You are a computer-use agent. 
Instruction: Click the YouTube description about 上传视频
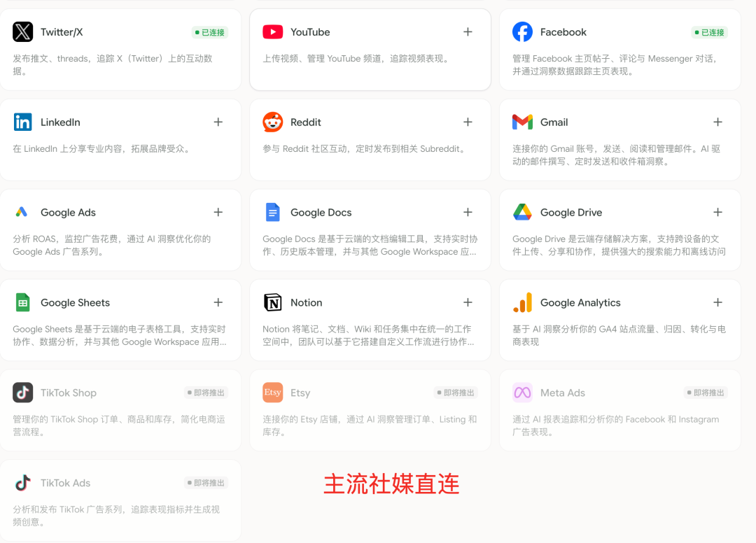pos(357,59)
